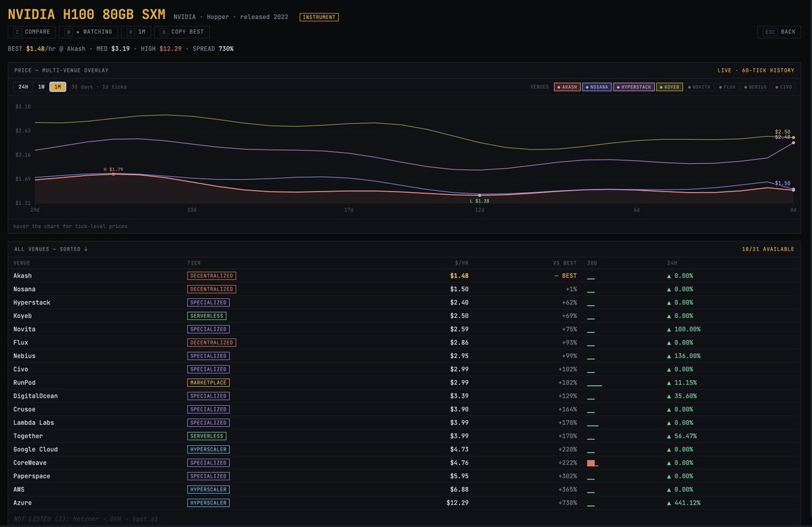Enable the NEBIUS venue chip in the chart legend
Image resolution: width=812 pixels, height=527 pixels.
click(757, 87)
